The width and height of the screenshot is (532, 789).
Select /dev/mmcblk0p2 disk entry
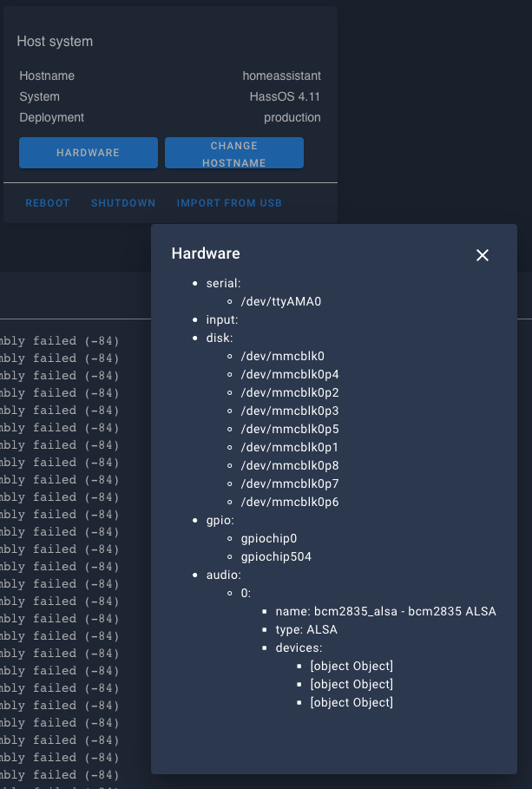290,392
